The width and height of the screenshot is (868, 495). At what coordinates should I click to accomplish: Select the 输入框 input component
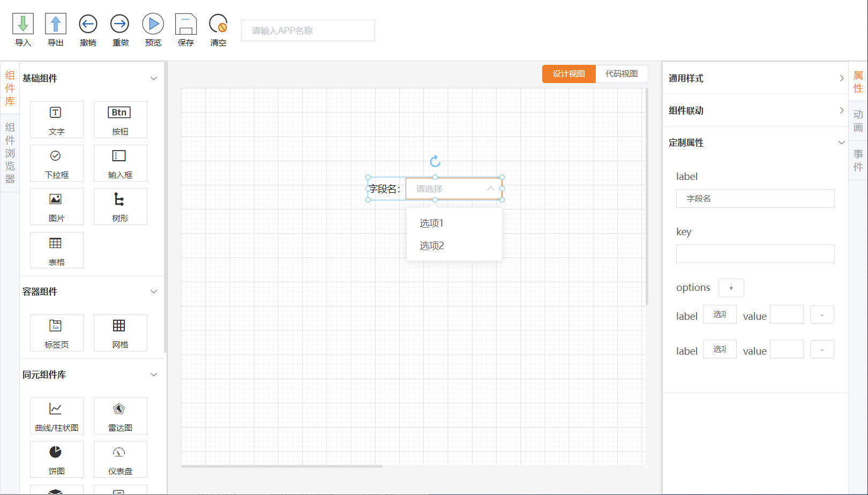(120, 163)
